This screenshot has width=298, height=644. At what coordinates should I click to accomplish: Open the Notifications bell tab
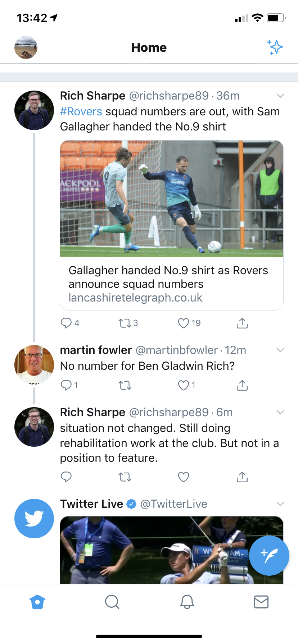click(187, 602)
